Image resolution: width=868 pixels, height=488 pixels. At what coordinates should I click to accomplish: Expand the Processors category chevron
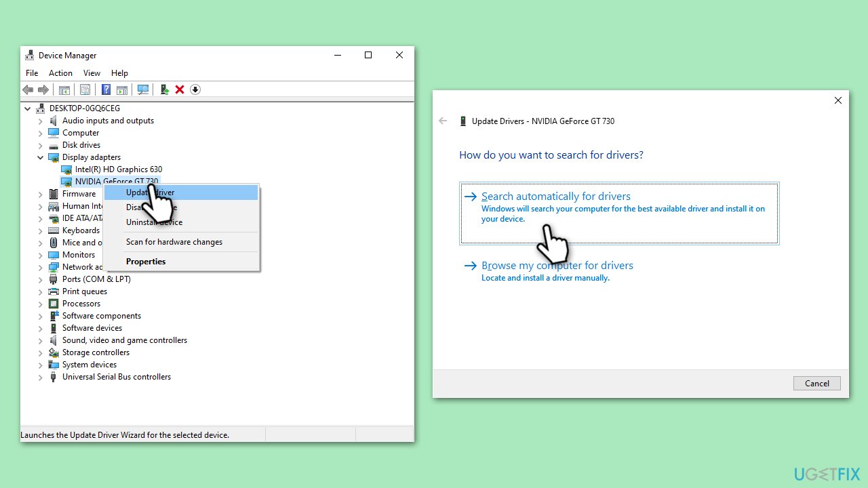(41, 304)
